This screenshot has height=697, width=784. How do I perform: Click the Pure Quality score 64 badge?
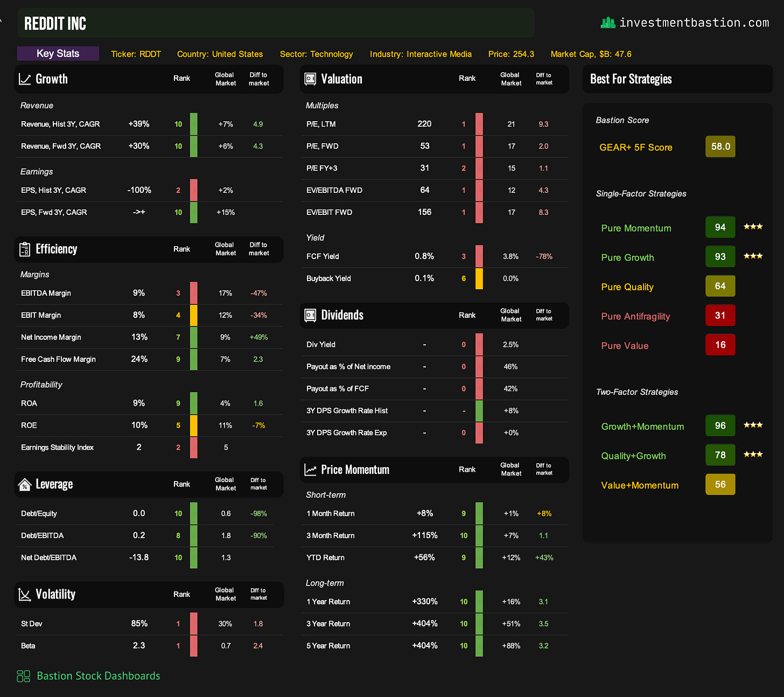tap(720, 286)
